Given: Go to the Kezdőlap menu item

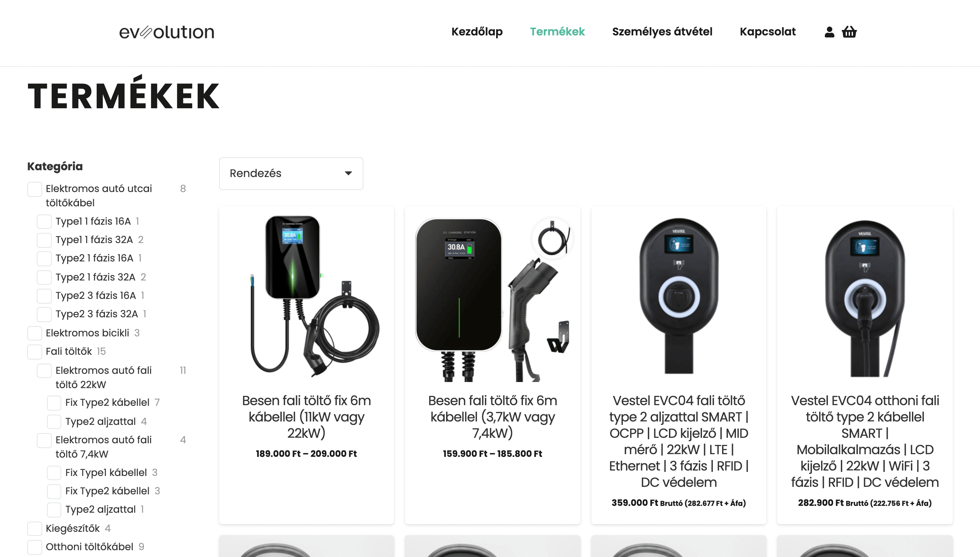Looking at the screenshot, I should click(477, 32).
